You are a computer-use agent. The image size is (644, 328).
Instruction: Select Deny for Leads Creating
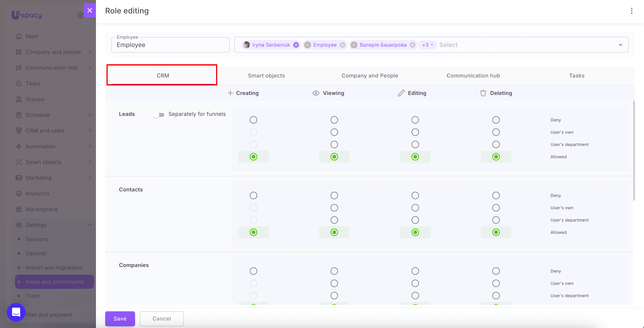click(253, 120)
